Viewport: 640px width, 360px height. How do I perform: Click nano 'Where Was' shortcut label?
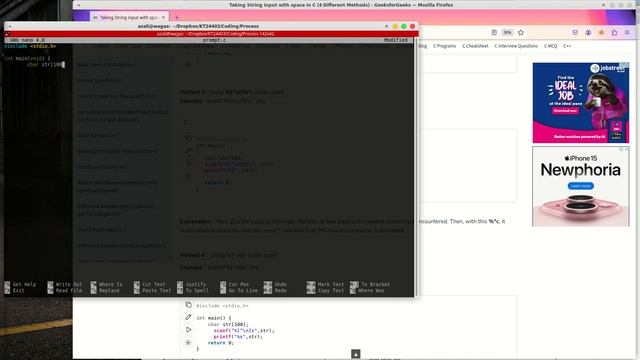371,291
